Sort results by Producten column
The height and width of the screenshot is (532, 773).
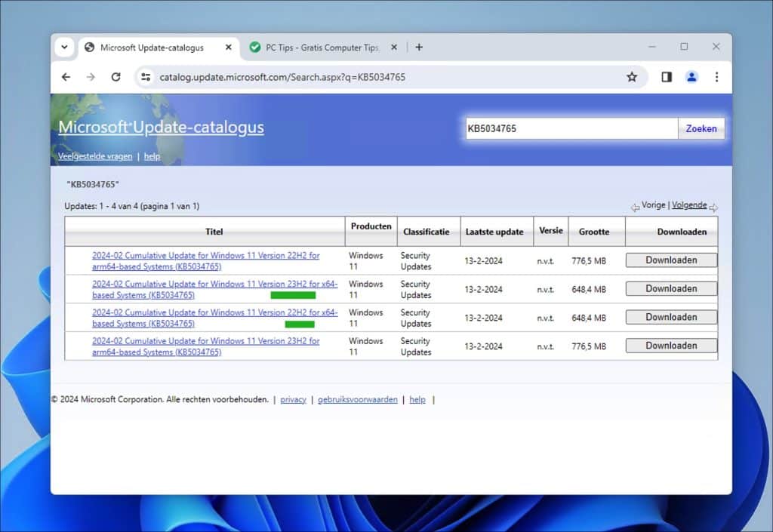coord(371,226)
